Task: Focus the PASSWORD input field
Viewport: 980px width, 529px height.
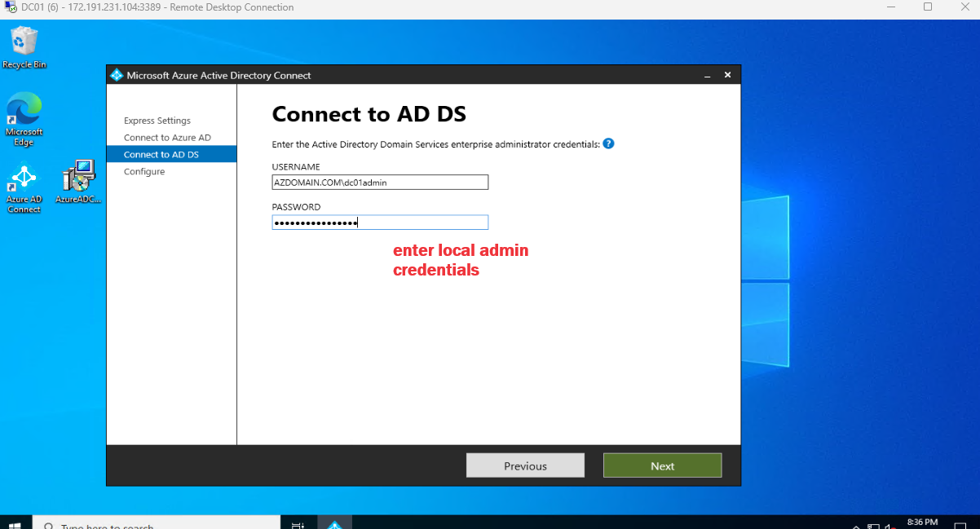Action: click(x=380, y=223)
